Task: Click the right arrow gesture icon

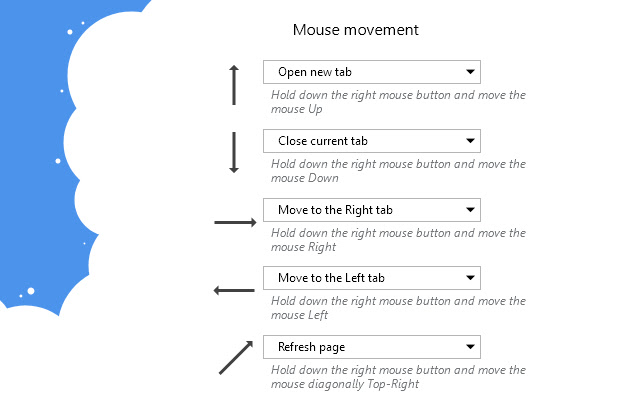Action: 236,222
